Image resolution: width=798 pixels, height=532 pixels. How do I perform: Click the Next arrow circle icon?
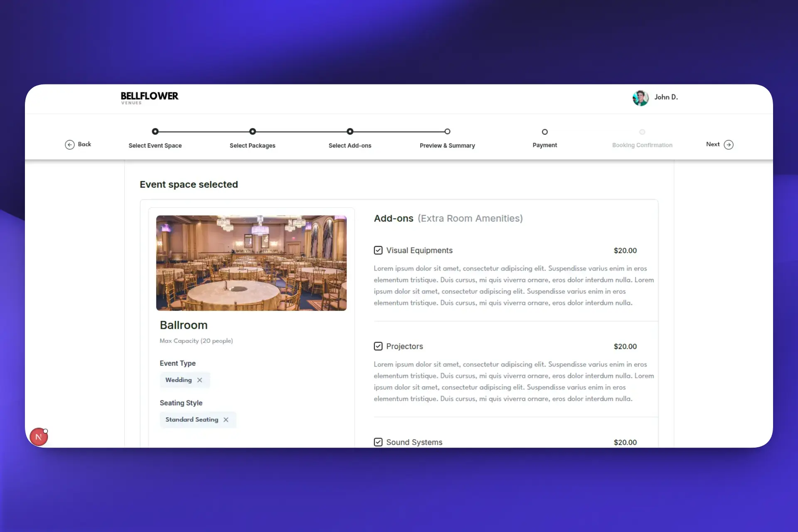point(729,145)
